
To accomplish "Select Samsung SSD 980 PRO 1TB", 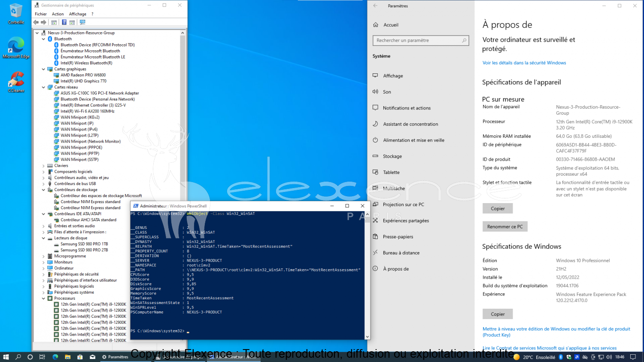I will click(84, 244).
